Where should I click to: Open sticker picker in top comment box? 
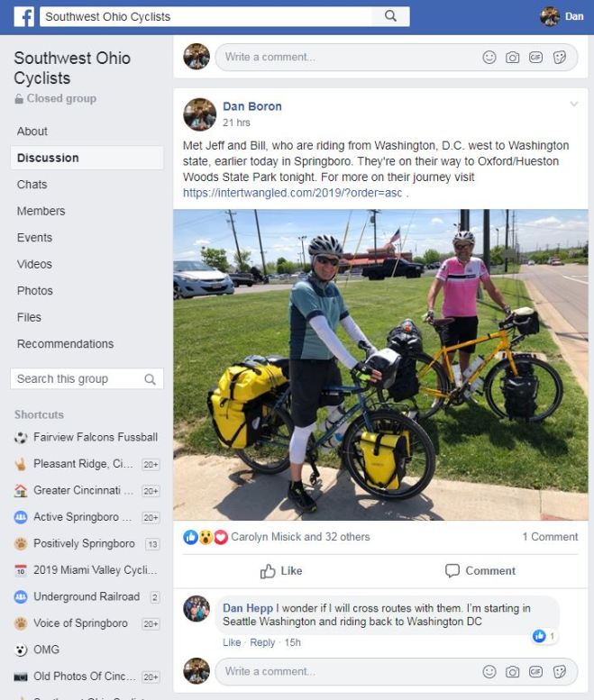click(x=559, y=57)
